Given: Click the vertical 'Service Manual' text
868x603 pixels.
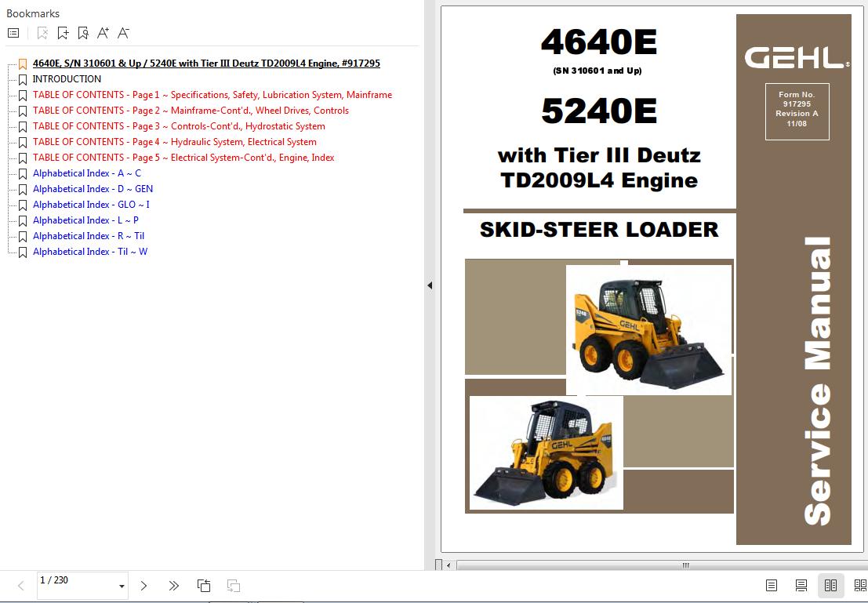Looking at the screenshot, I should click(x=818, y=381).
